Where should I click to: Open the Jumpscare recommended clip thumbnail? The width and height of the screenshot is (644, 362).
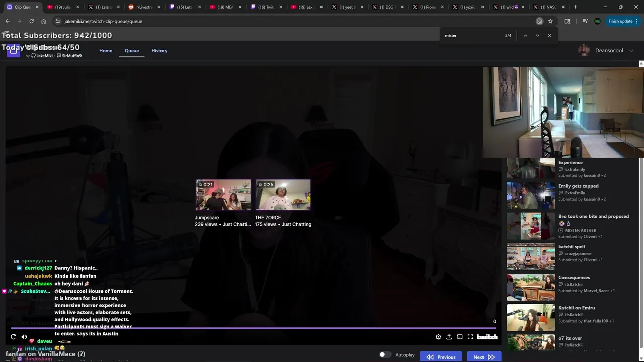pos(223,195)
